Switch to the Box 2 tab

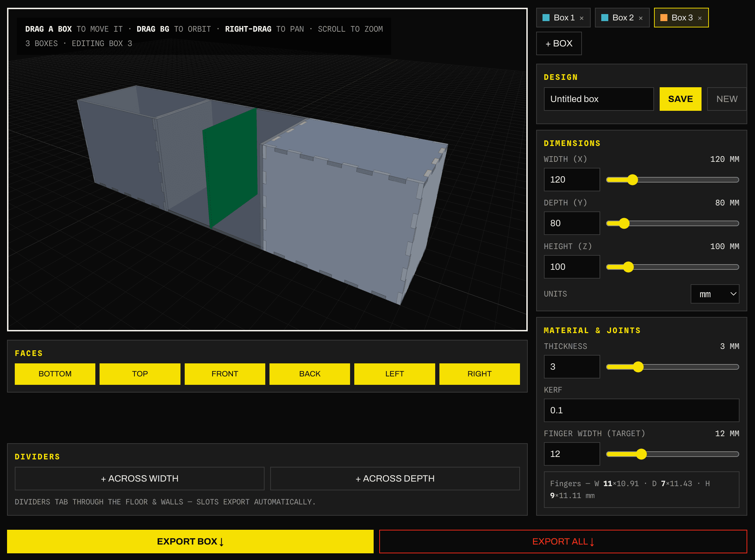[622, 18]
